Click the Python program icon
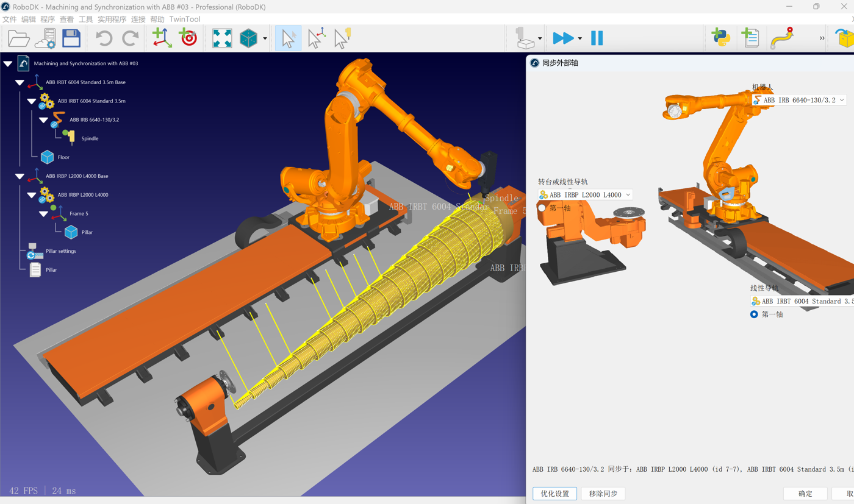854x504 pixels. pos(722,38)
